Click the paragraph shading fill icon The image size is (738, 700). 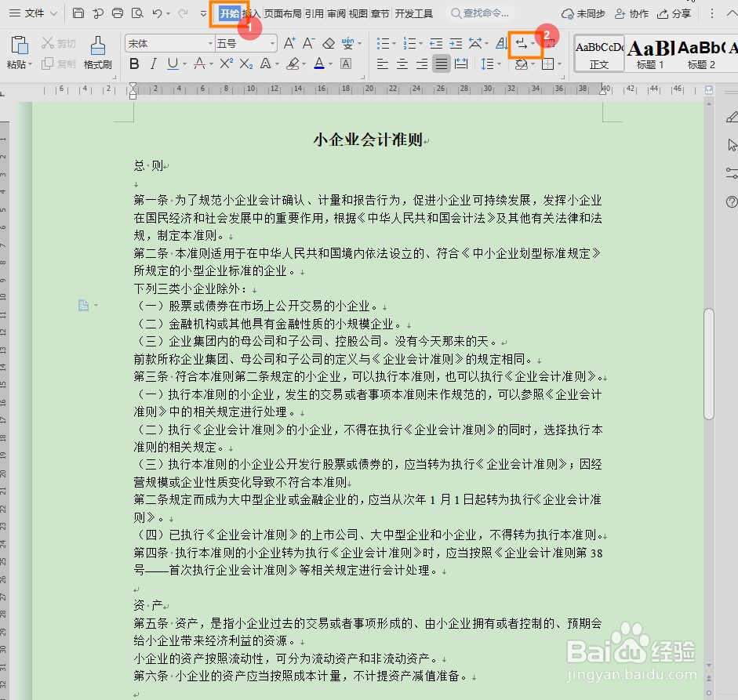521,64
